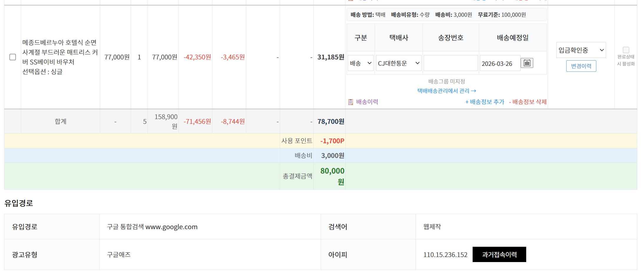Open the CJ대한통운 courier dropdown
644x275 pixels.
pos(398,63)
